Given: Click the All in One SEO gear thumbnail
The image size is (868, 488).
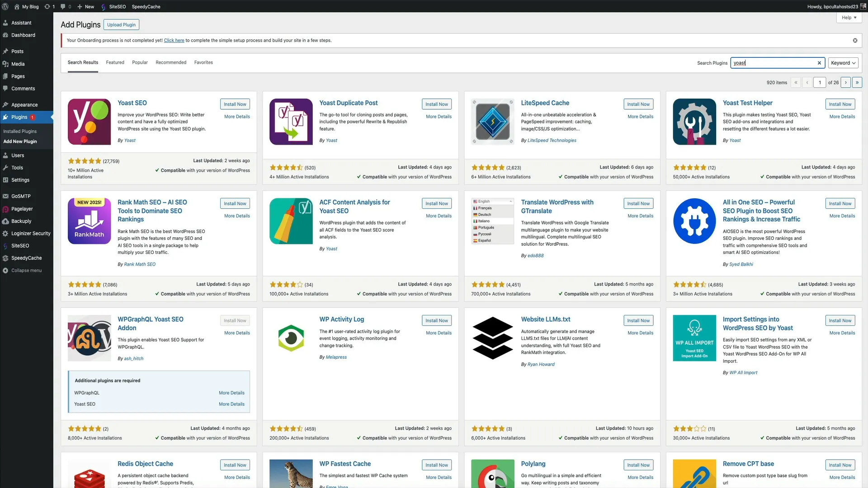Looking at the screenshot, I should point(694,221).
